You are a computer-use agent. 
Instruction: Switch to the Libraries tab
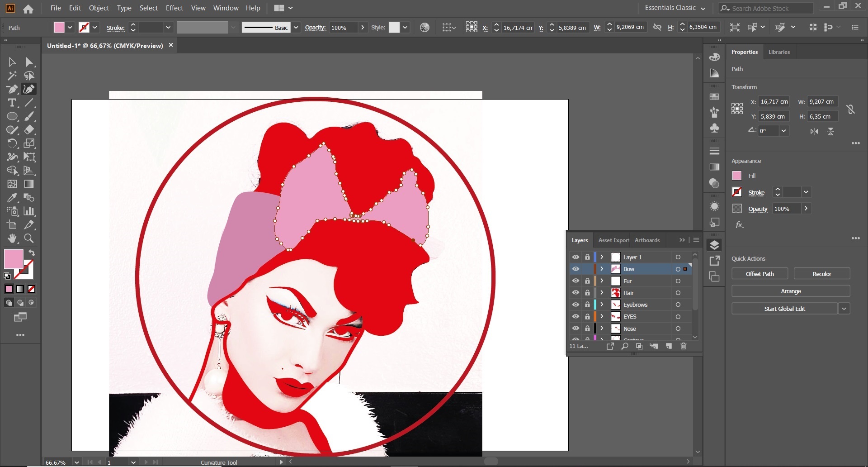[779, 52]
